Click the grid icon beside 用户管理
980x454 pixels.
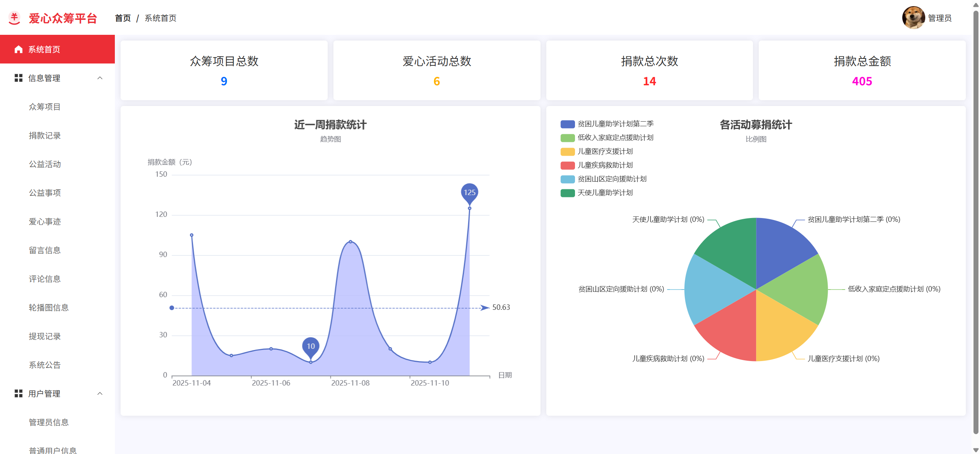pos(18,394)
